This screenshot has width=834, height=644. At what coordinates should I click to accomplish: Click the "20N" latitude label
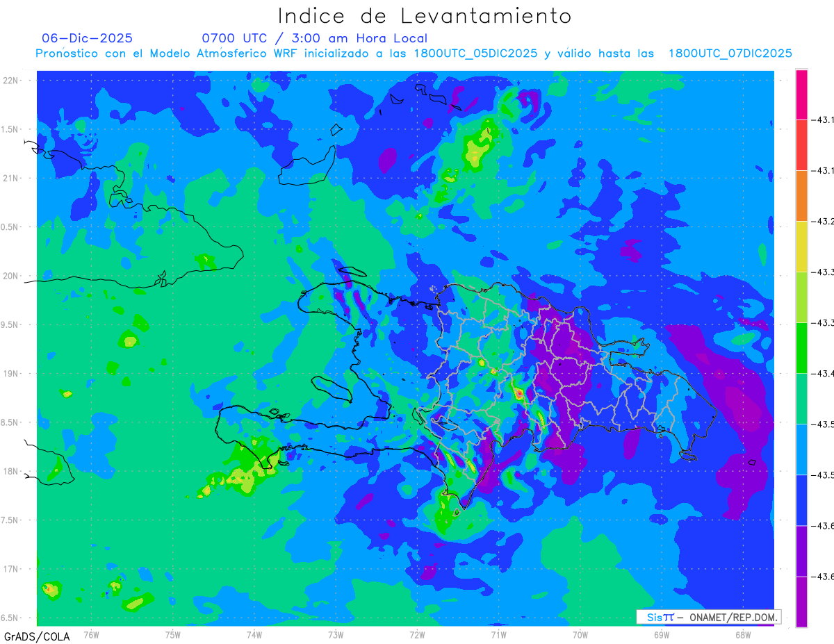tap(12, 276)
